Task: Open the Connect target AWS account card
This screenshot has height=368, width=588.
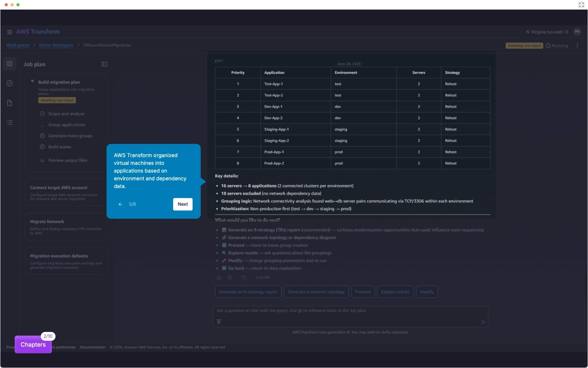Action: [66, 192]
